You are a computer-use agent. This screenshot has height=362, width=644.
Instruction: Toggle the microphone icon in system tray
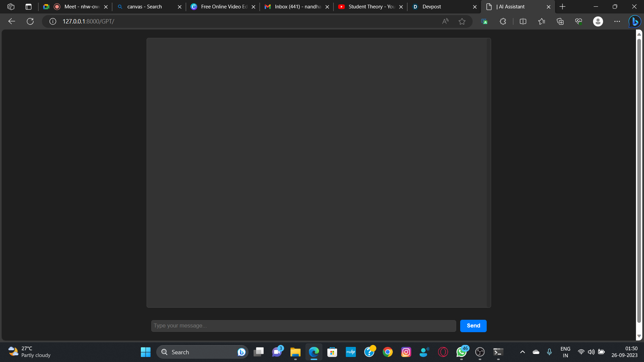[x=549, y=352]
